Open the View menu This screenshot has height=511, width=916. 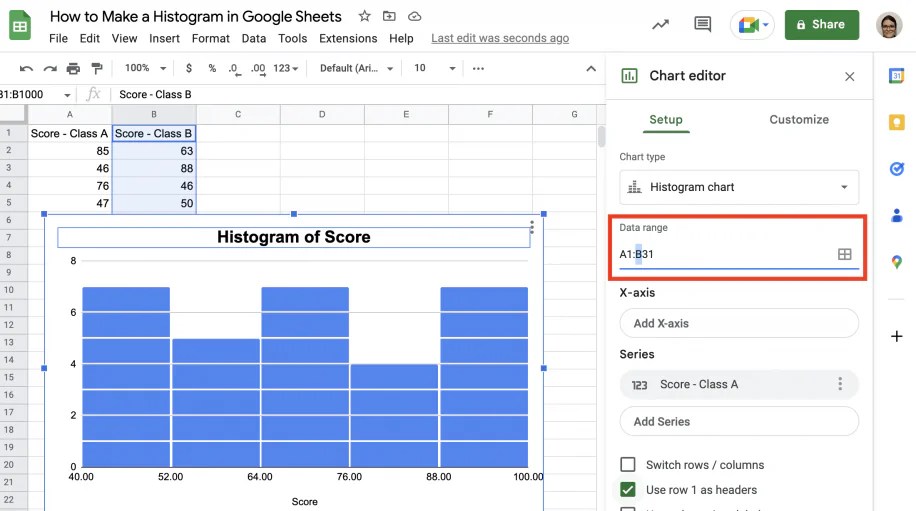coord(124,39)
